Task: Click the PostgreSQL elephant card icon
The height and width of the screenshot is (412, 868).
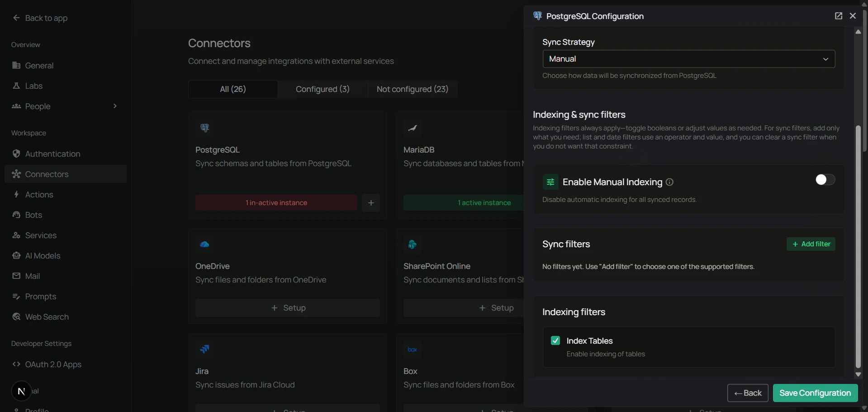Action: click(x=204, y=128)
